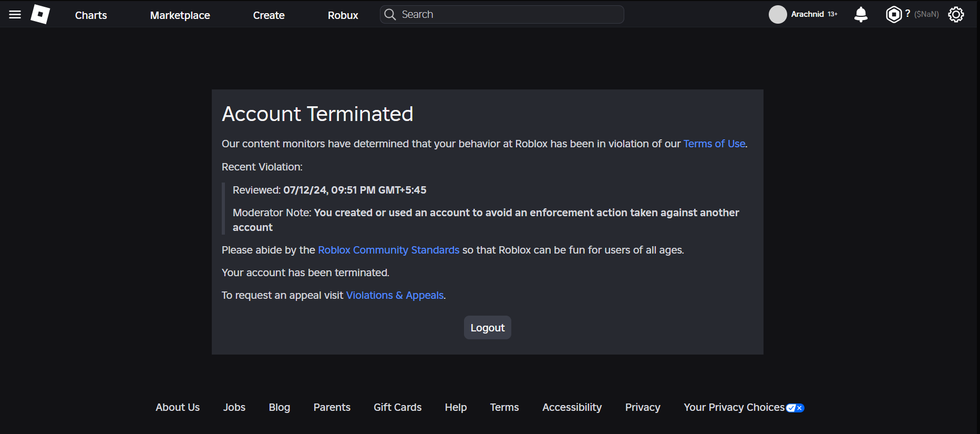Open the notifications bell
980x434 pixels.
tap(861, 14)
